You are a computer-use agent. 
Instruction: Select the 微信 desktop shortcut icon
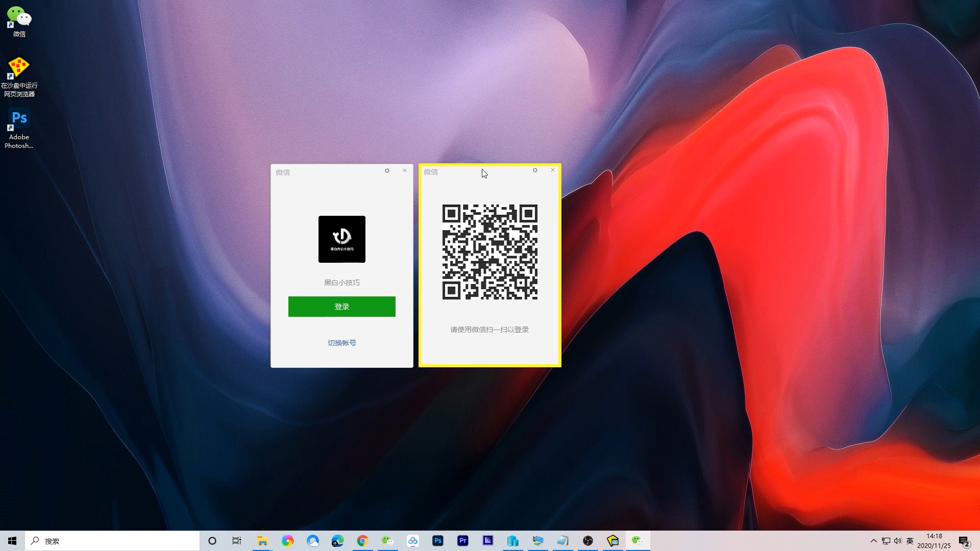19,22
